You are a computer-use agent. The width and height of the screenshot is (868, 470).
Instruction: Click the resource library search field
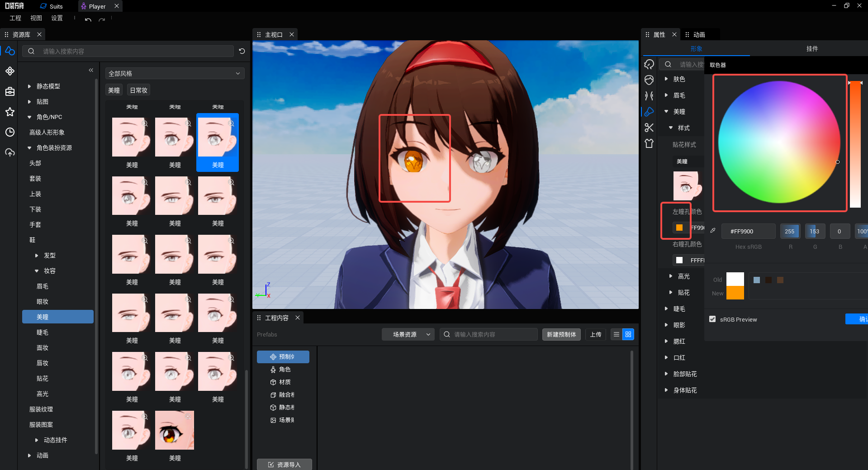(128, 51)
